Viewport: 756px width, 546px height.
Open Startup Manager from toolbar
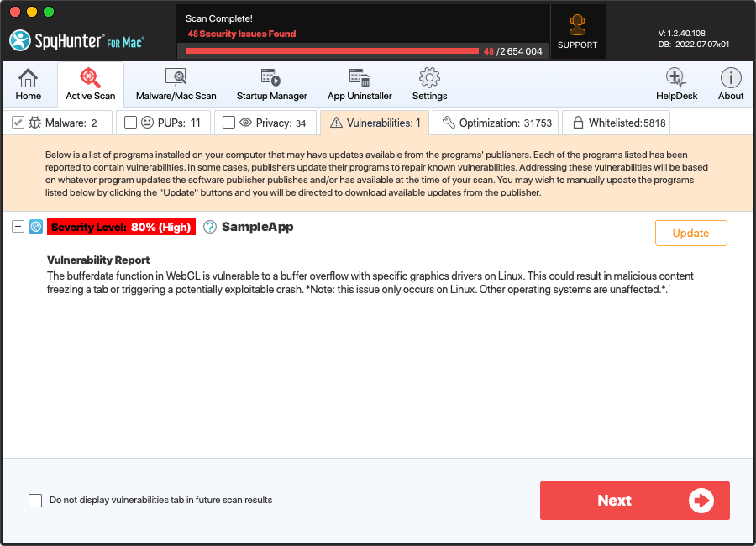click(x=271, y=85)
